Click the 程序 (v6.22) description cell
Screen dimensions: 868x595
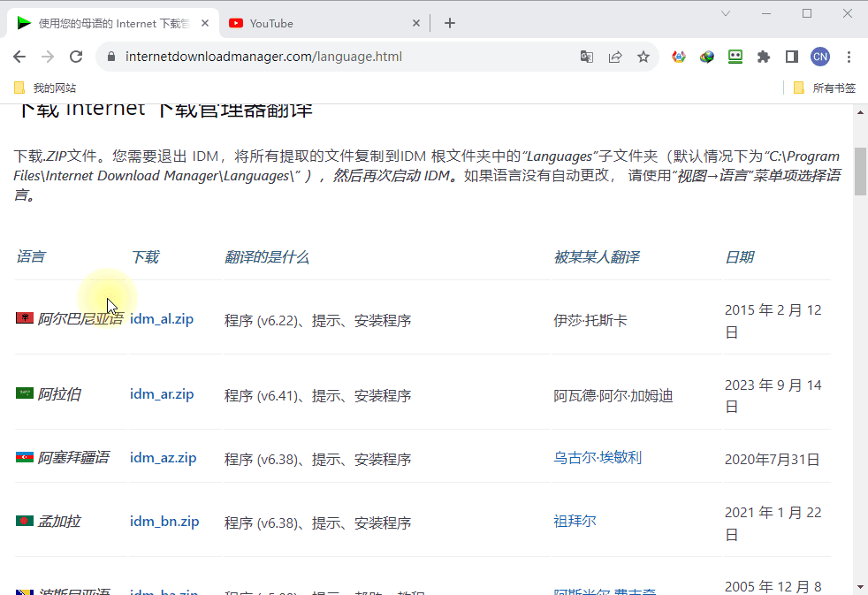point(317,320)
